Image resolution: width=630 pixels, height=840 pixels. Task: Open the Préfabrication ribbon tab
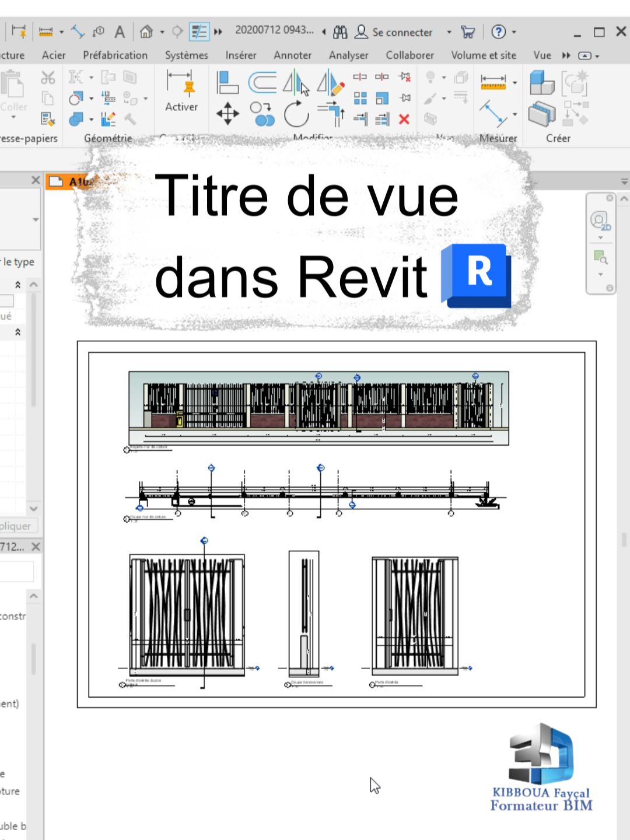point(115,55)
